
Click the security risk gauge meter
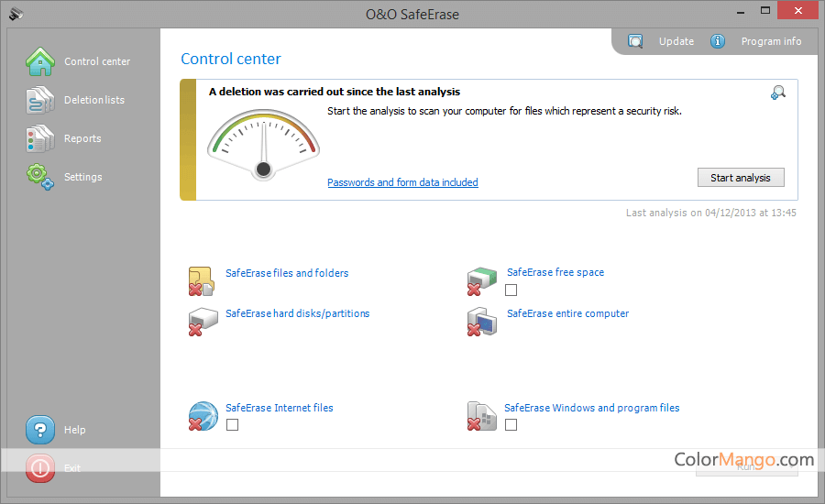tap(263, 143)
